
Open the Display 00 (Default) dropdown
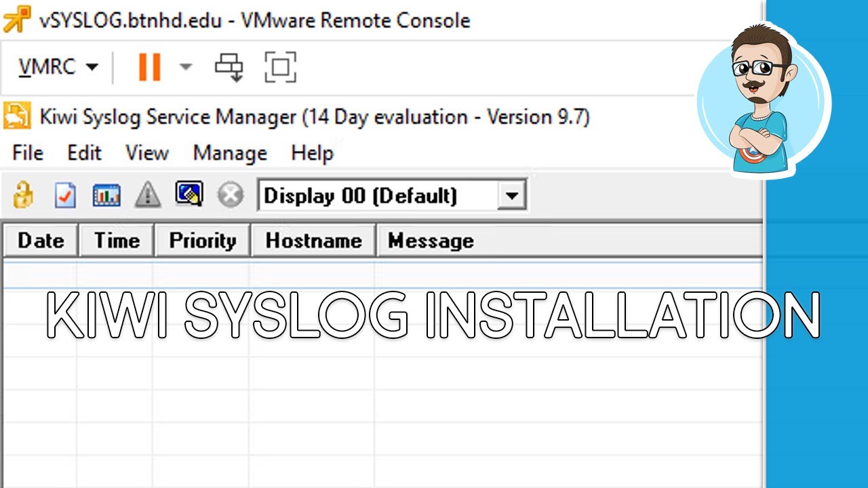[512, 197]
